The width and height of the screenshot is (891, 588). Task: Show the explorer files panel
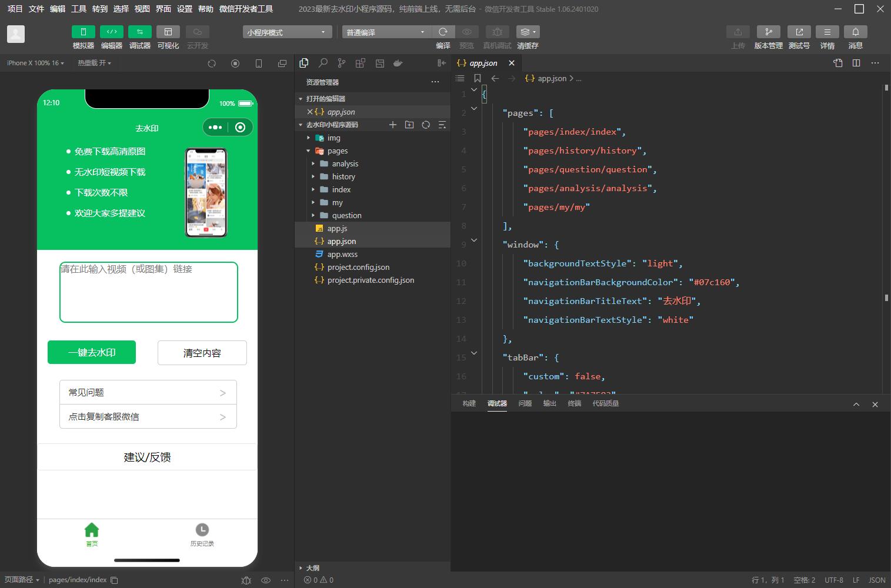tap(304, 63)
